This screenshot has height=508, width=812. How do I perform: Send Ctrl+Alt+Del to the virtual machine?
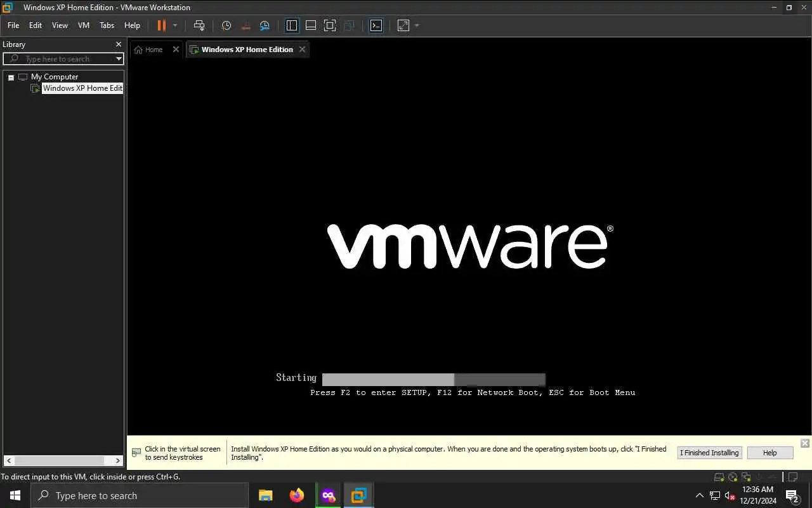point(199,25)
